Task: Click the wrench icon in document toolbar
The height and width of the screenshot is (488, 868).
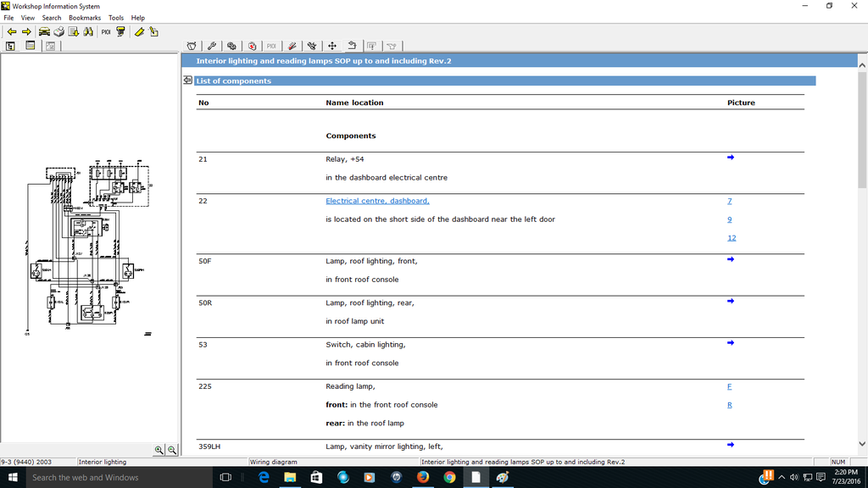Action: point(212,46)
